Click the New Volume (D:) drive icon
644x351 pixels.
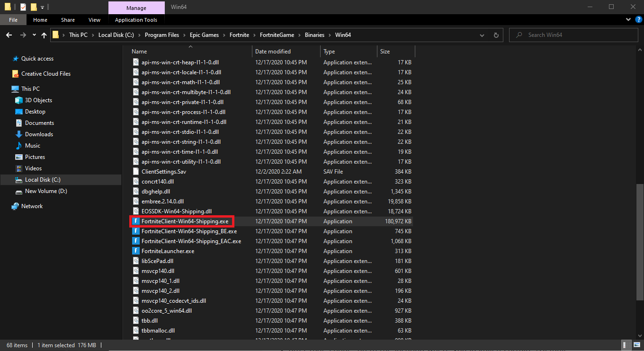[19, 192]
